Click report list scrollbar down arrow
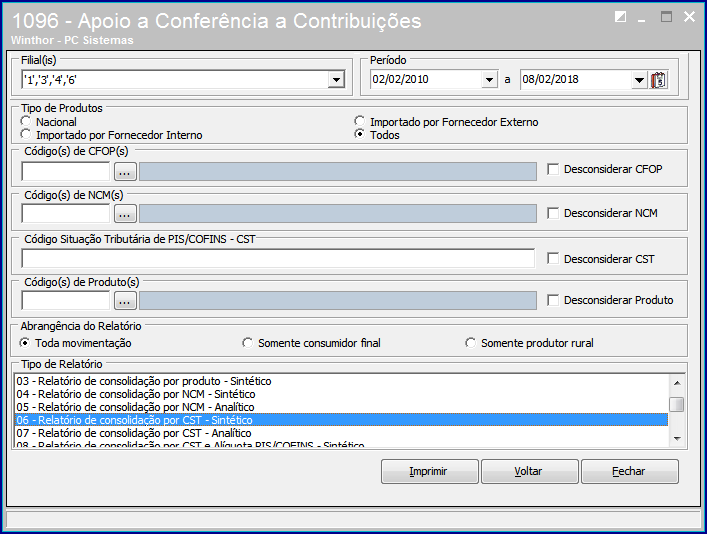Image resolution: width=707 pixels, height=534 pixels. point(677,438)
